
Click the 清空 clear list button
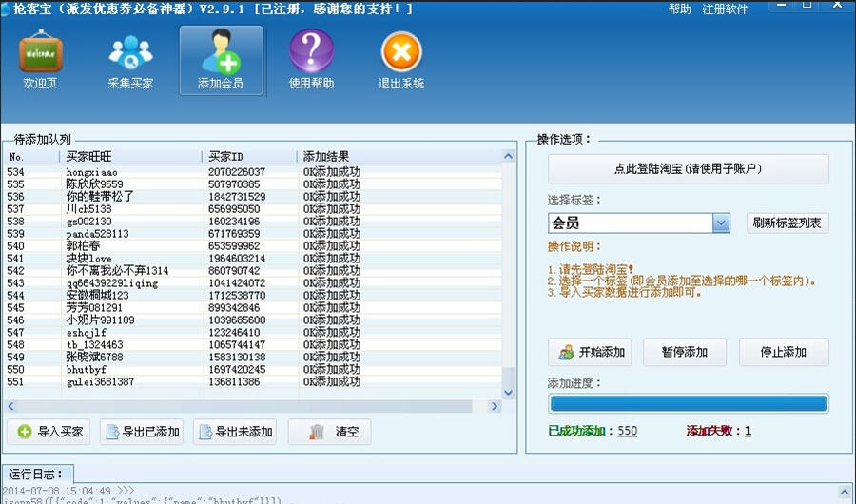coord(330,432)
